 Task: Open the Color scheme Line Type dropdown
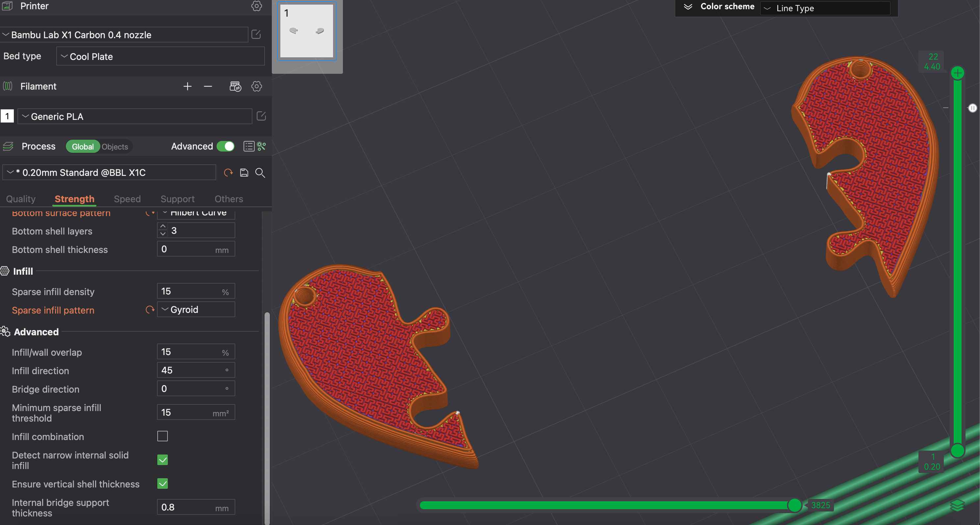[824, 8]
